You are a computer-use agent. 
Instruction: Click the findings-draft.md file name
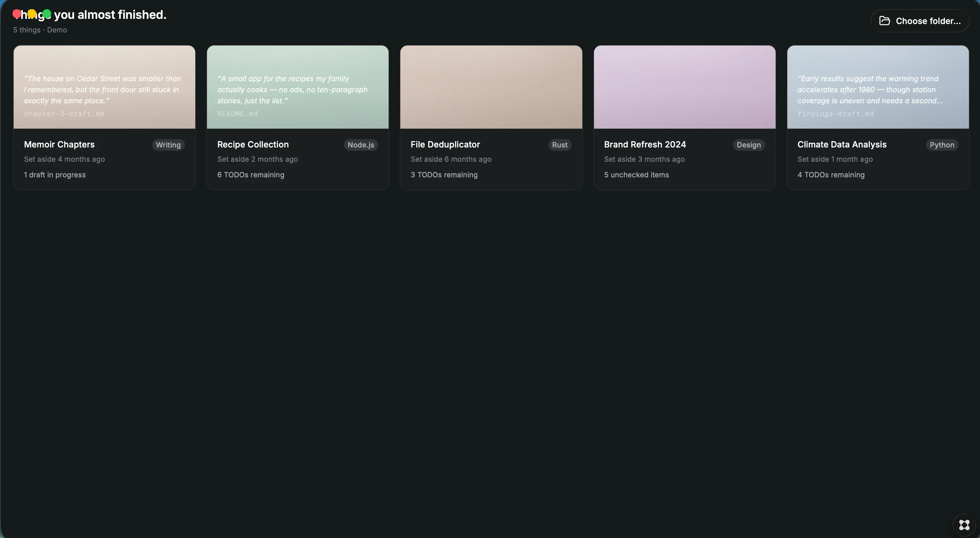pyautogui.click(x=835, y=114)
